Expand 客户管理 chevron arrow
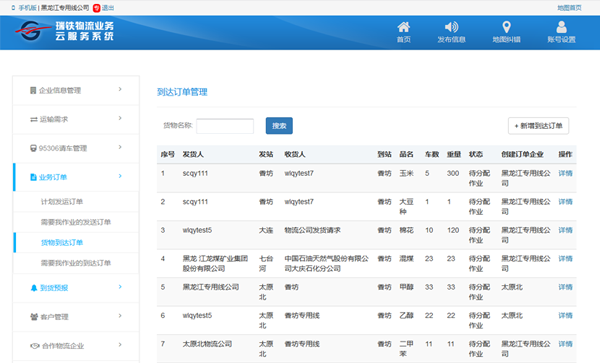 point(120,316)
